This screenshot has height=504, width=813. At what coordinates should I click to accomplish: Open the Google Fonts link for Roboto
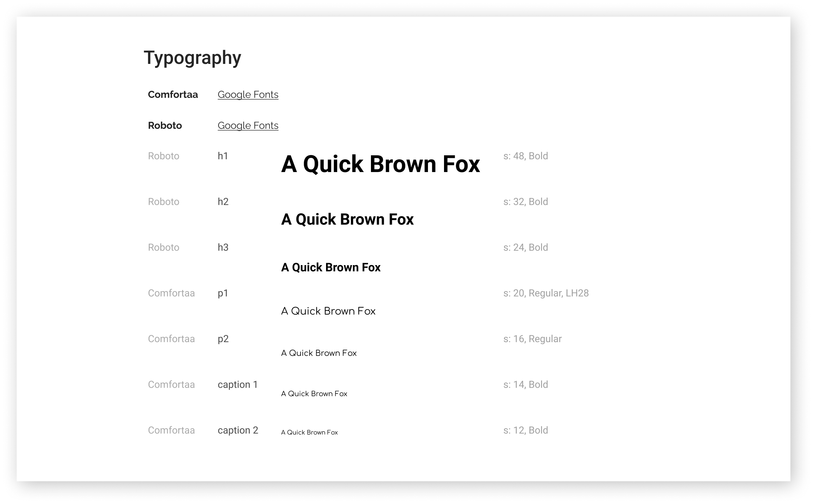tap(248, 125)
